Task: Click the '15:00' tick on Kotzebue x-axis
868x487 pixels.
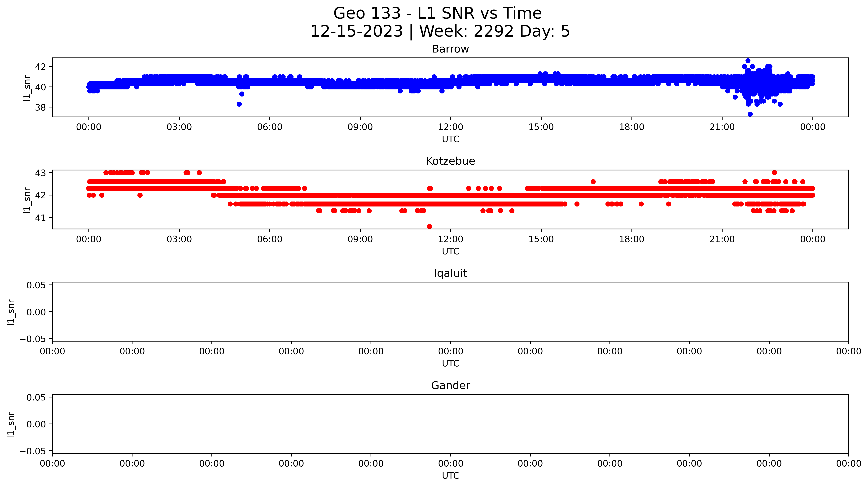Action: point(541,239)
